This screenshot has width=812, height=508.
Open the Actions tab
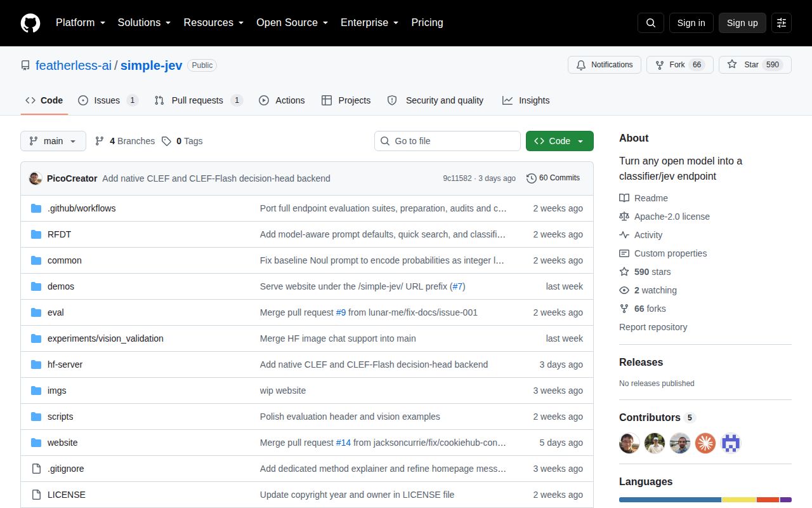[x=282, y=100]
